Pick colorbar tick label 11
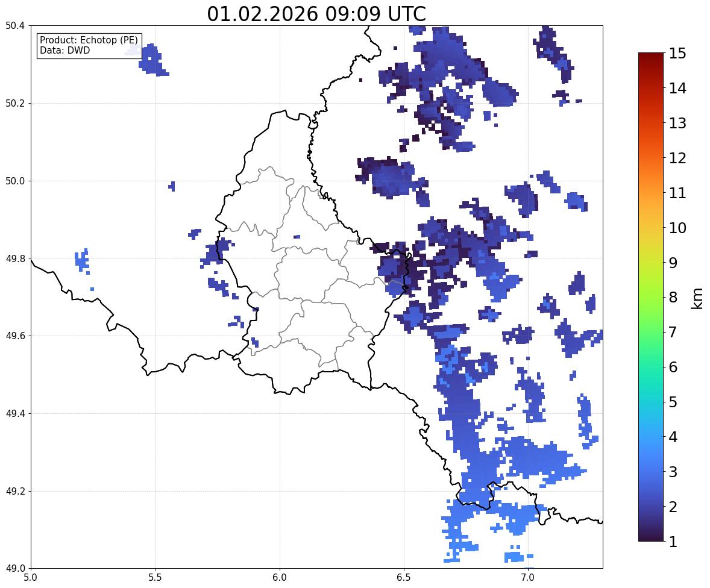710x588 pixels. [x=677, y=193]
